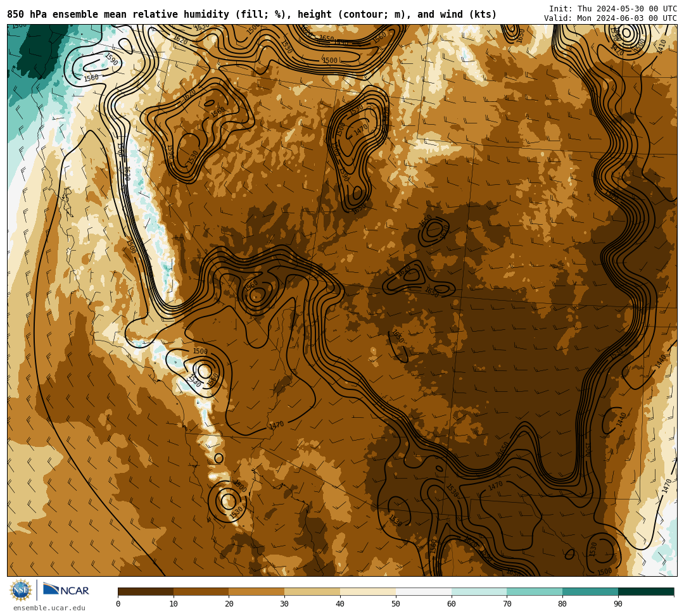Click the colorbar tick label 0
Viewport: 684px width, 616px height.
118,604
